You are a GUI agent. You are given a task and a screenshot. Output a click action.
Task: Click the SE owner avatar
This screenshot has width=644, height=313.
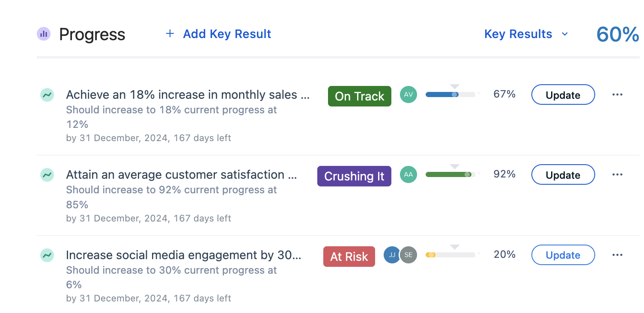pyautogui.click(x=408, y=255)
